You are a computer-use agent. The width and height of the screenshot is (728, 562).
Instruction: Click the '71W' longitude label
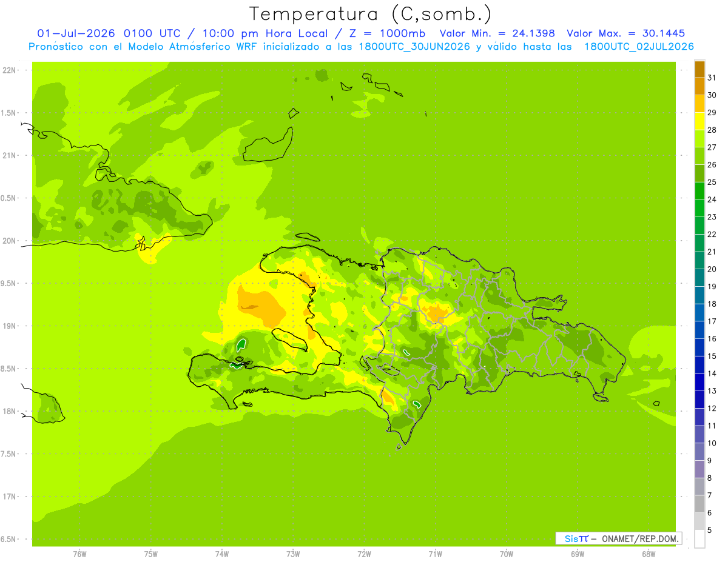[435, 554]
